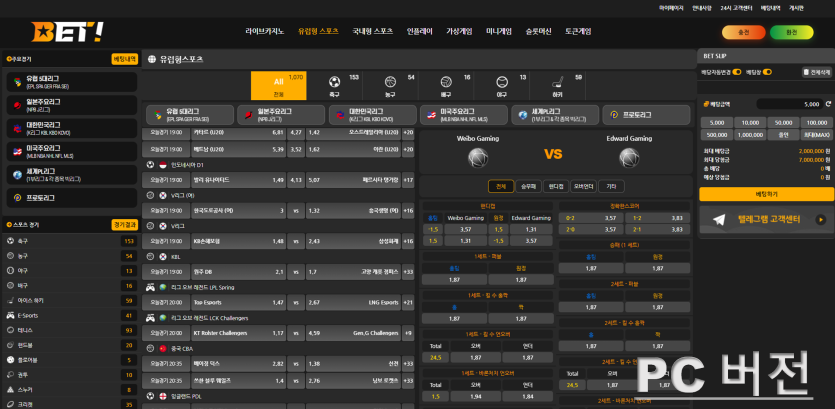Image resolution: width=835 pixels, height=409 pixels.
Task: Expand +33 markets for 원주 DB match
Action: [408, 272]
